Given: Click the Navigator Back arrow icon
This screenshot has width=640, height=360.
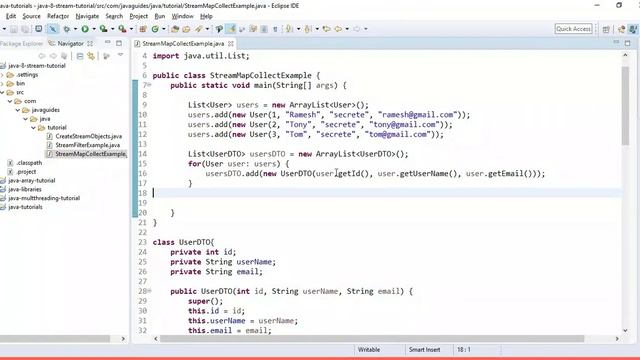Looking at the screenshot, I should (41, 56).
